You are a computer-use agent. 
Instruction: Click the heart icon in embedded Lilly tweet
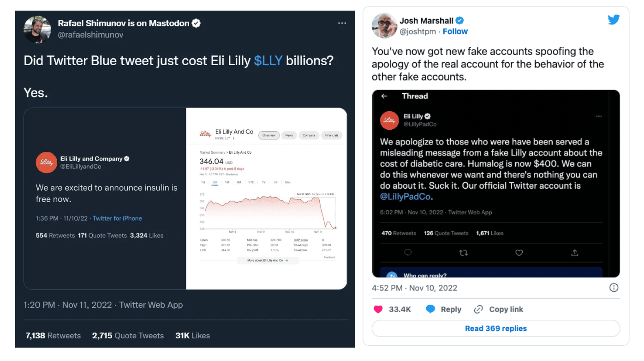pyautogui.click(x=519, y=253)
